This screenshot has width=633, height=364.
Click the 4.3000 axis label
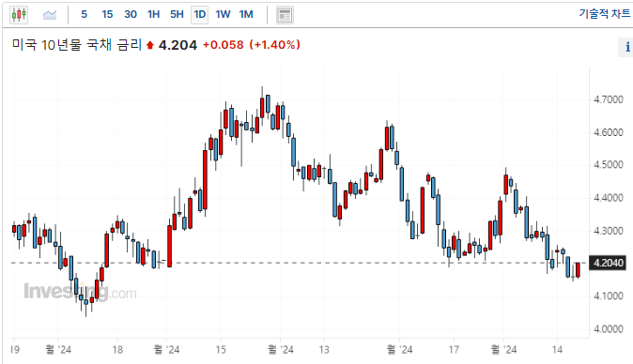click(609, 231)
